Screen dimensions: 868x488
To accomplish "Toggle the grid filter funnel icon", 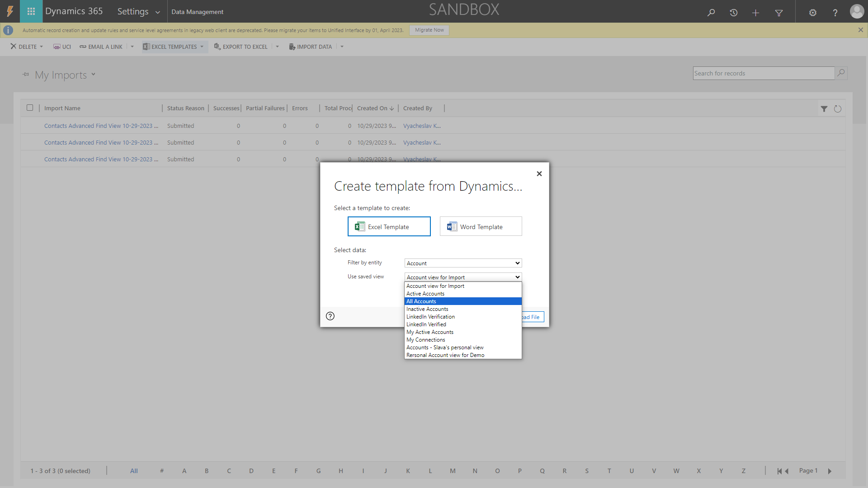I will (x=824, y=109).
